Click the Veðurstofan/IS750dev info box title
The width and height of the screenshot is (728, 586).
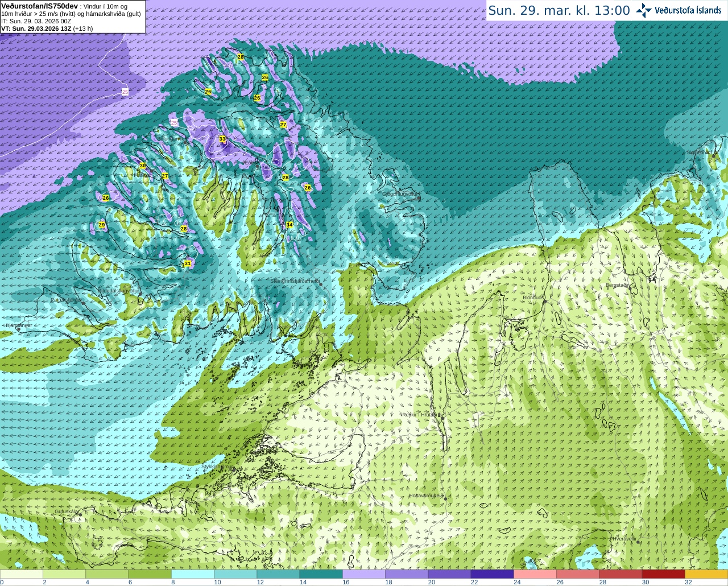click(39, 6)
